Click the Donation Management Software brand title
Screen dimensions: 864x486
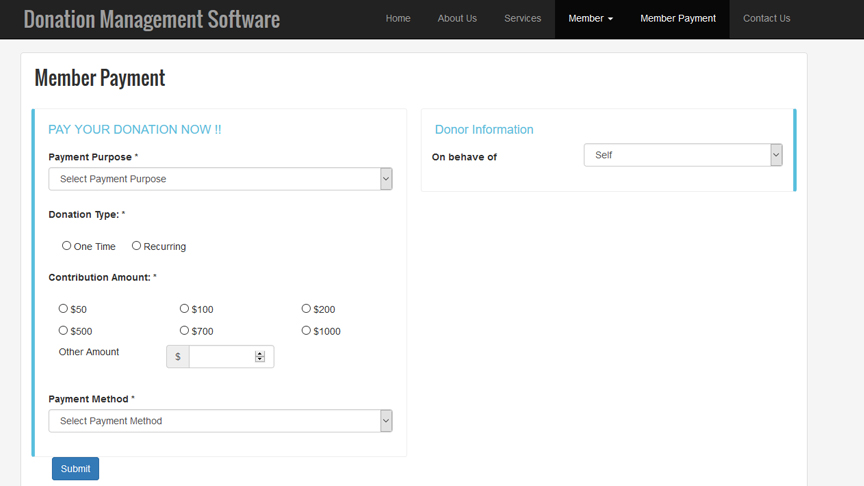tap(152, 19)
